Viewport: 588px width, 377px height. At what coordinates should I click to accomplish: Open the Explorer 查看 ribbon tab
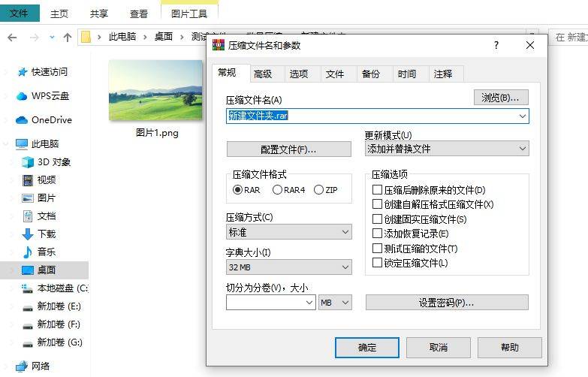(139, 14)
